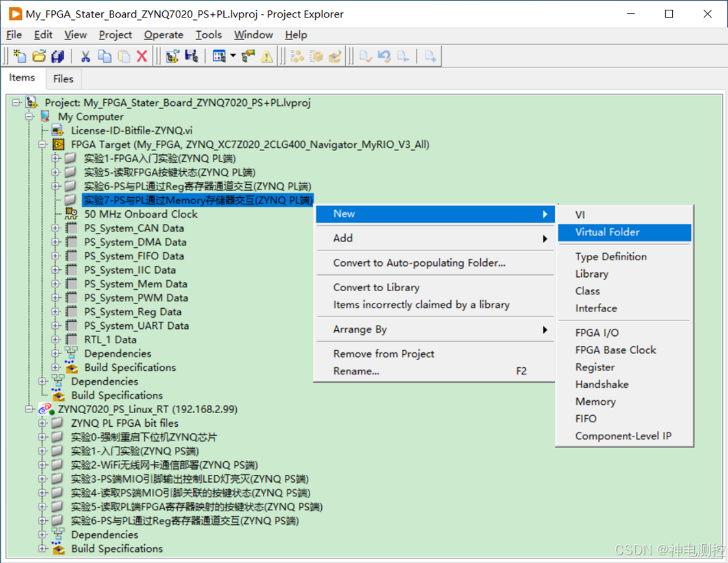Open the Operate menu
Image resolution: width=728 pixels, height=563 pixels.
[164, 35]
